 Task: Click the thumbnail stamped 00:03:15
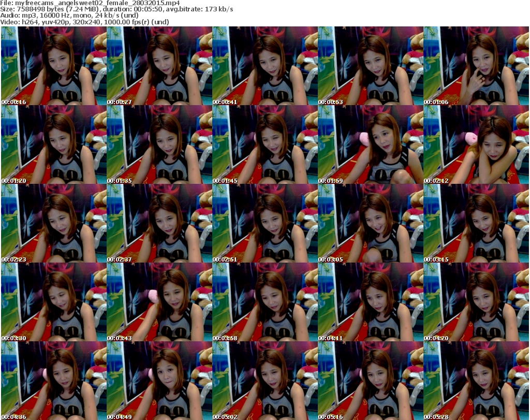coord(476,224)
